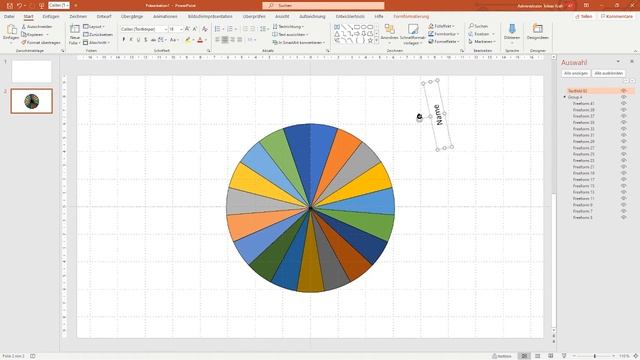640x360 pixels.
Task: Click the yellow text highlight color
Action: [x=187, y=40]
